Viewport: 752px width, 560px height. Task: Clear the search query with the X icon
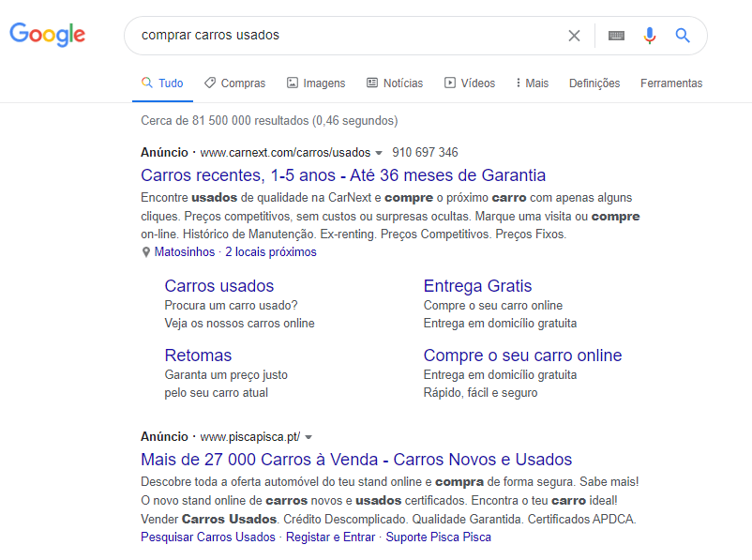click(x=574, y=35)
